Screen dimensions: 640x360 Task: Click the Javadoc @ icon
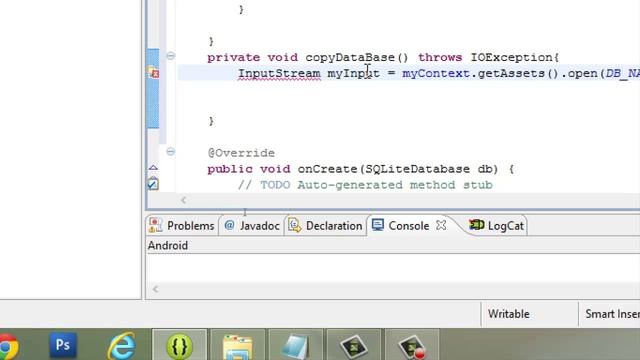pyautogui.click(x=230, y=225)
